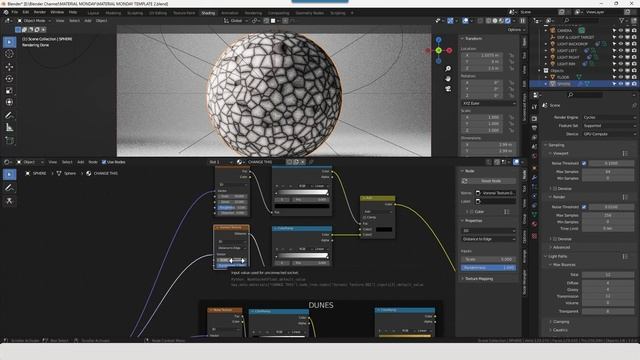
Task: Open the Window menu
Action: (x=57, y=12)
